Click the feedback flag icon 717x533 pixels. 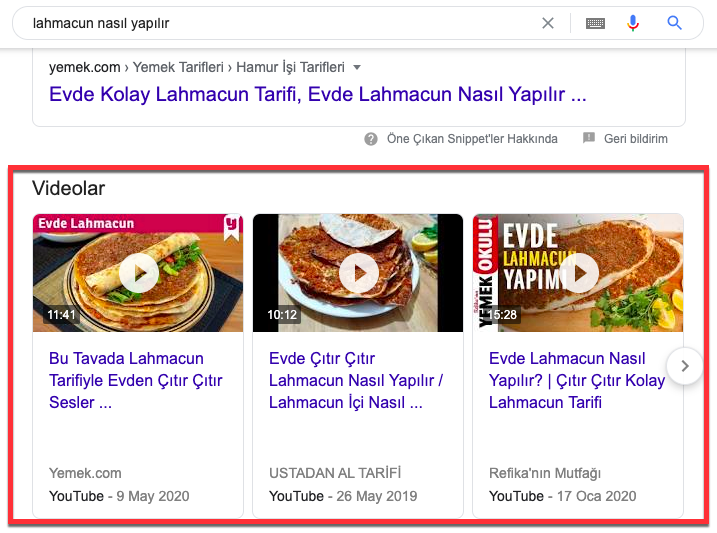[589, 138]
